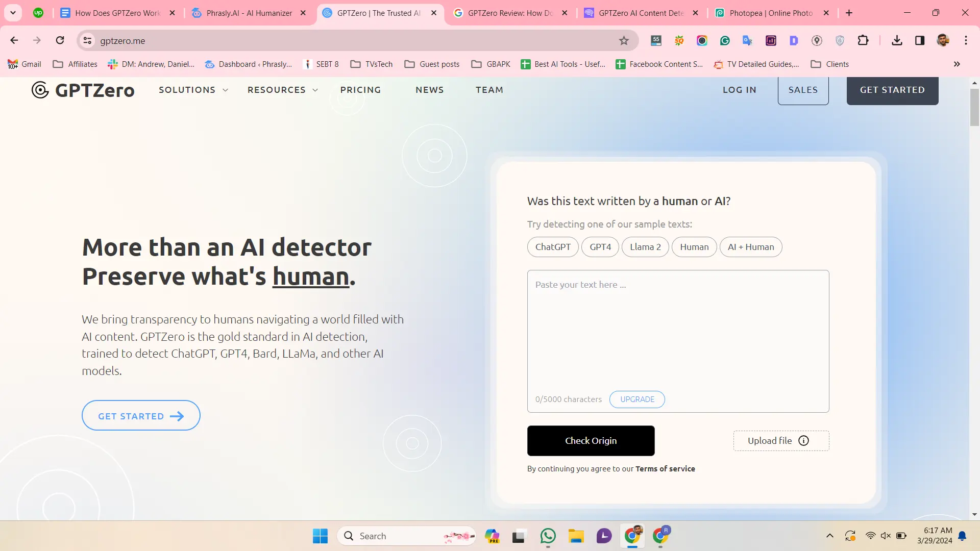
Task: Open a new browser tab with plus icon
Action: point(849,13)
